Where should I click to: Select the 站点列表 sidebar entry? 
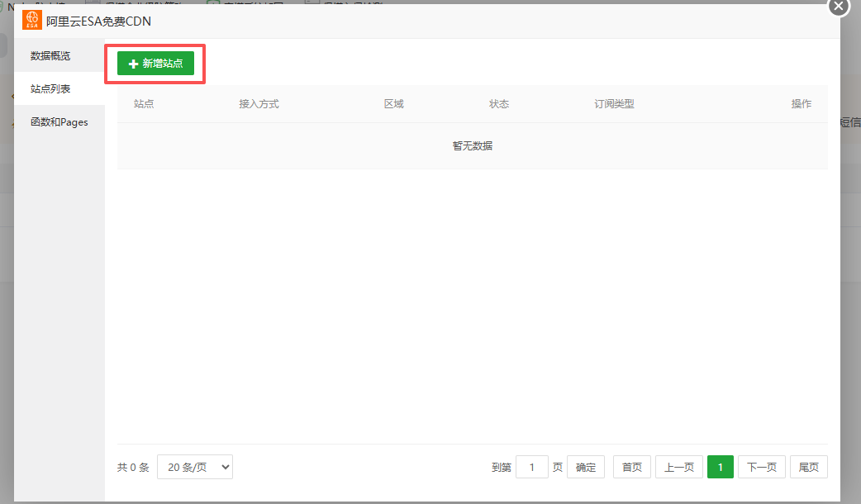click(x=53, y=88)
